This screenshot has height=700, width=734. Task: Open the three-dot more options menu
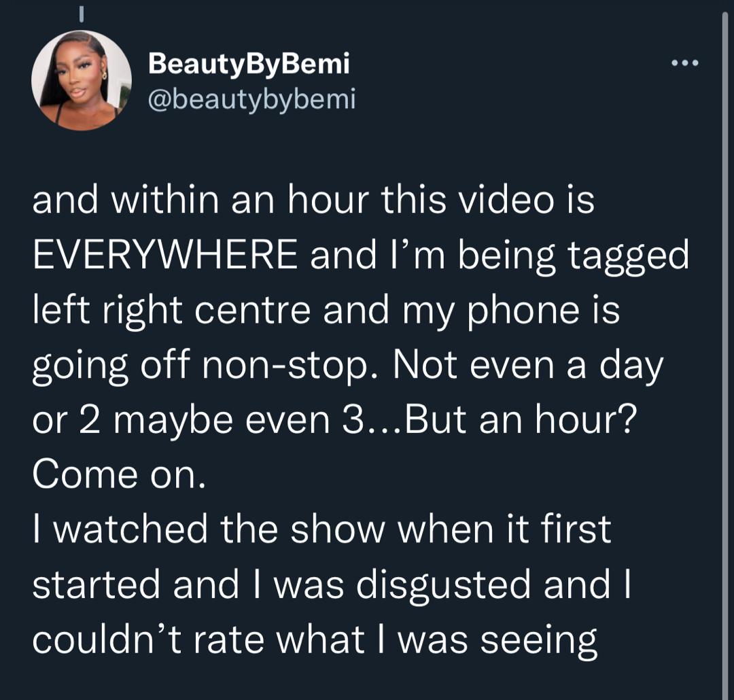pyautogui.click(x=684, y=64)
